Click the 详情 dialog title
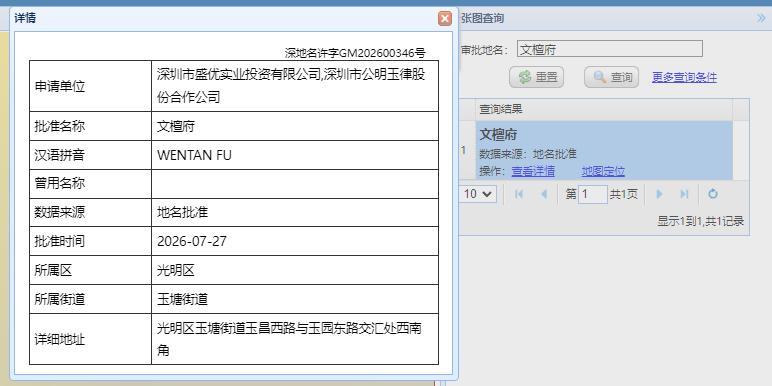 tap(25, 19)
